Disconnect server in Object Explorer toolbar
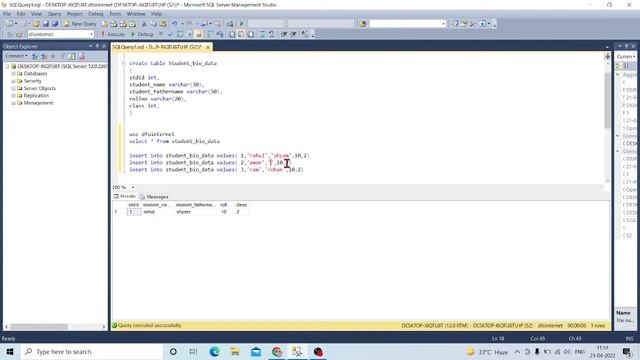This screenshot has height=360, width=640. [x=44, y=56]
